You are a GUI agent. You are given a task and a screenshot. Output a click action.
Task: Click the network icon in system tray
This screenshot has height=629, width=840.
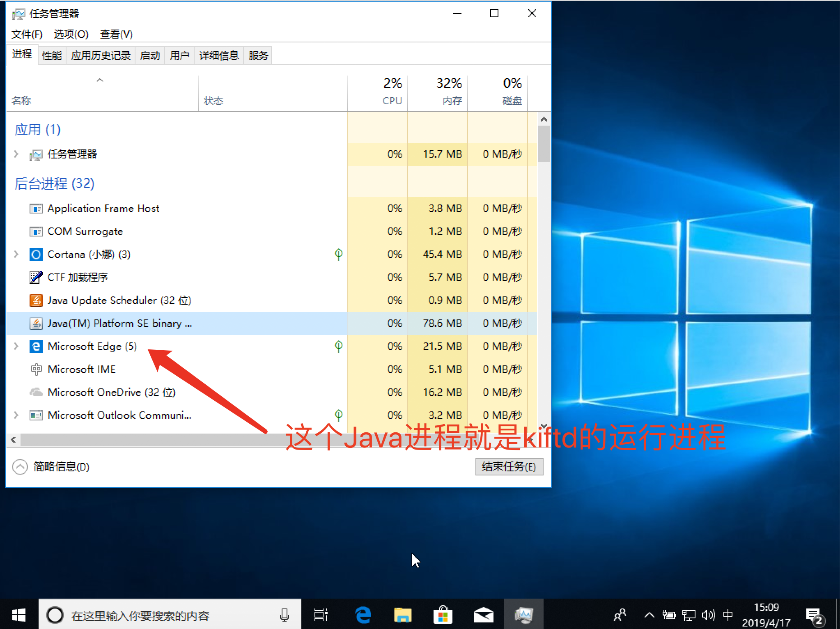tap(688, 615)
